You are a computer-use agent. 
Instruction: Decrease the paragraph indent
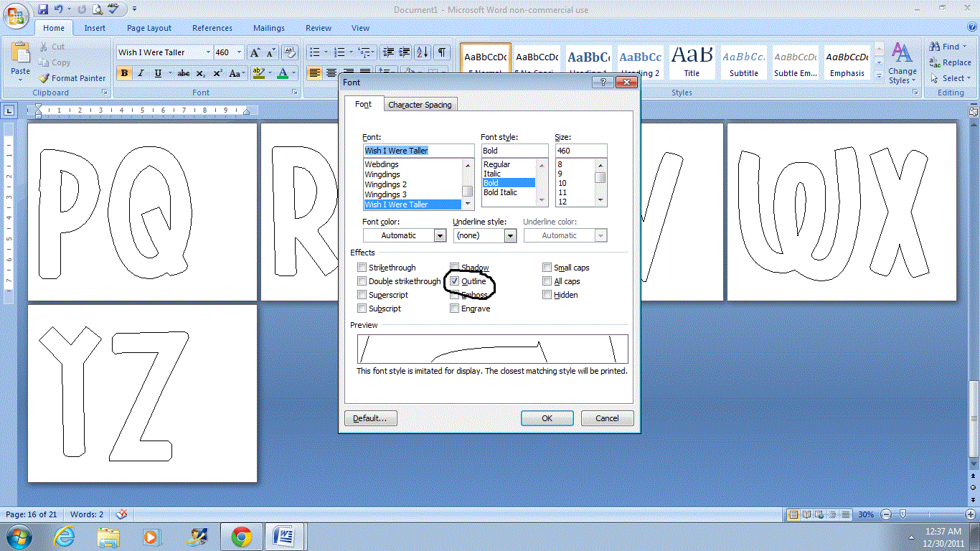click(x=388, y=52)
